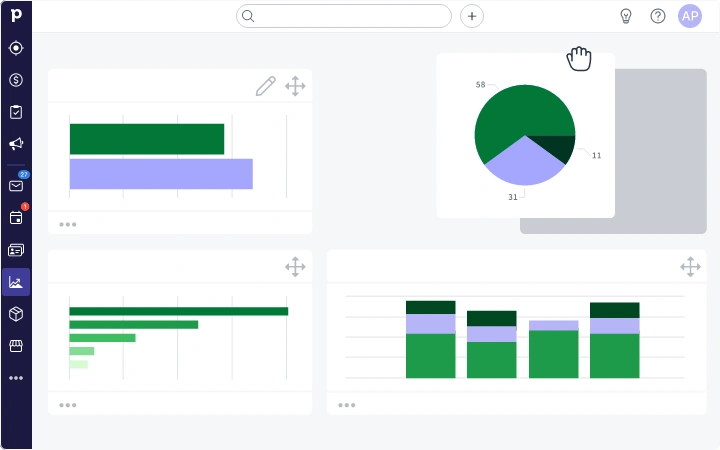Open Products box icon
This screenshot has width=720, height=450.
pyautogui.click(x=16, y=314)
